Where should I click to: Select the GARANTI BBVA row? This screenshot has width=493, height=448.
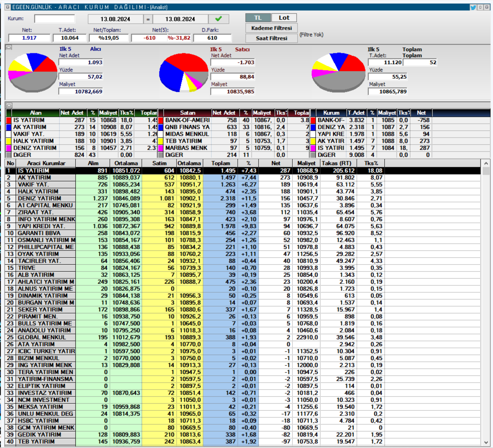pos(243,233)
